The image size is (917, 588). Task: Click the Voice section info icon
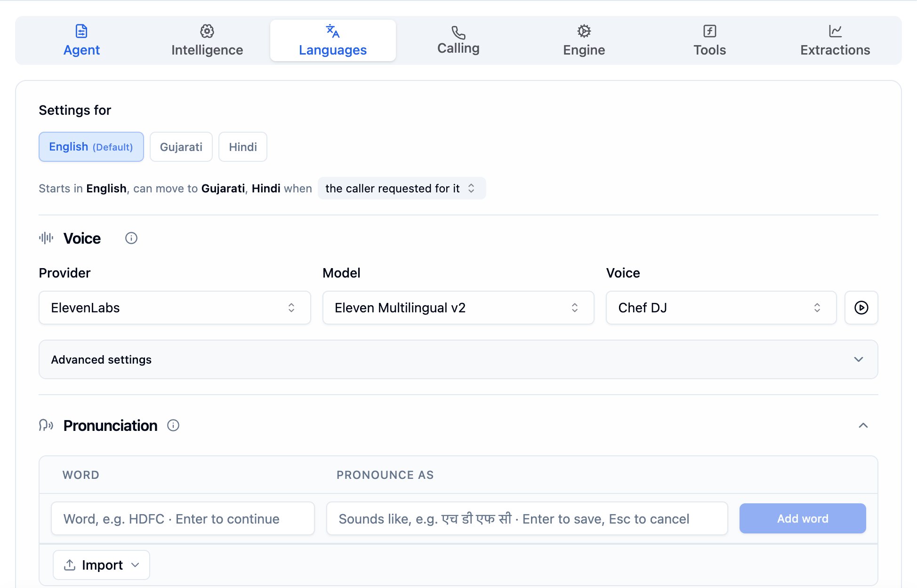click(131, 238)
